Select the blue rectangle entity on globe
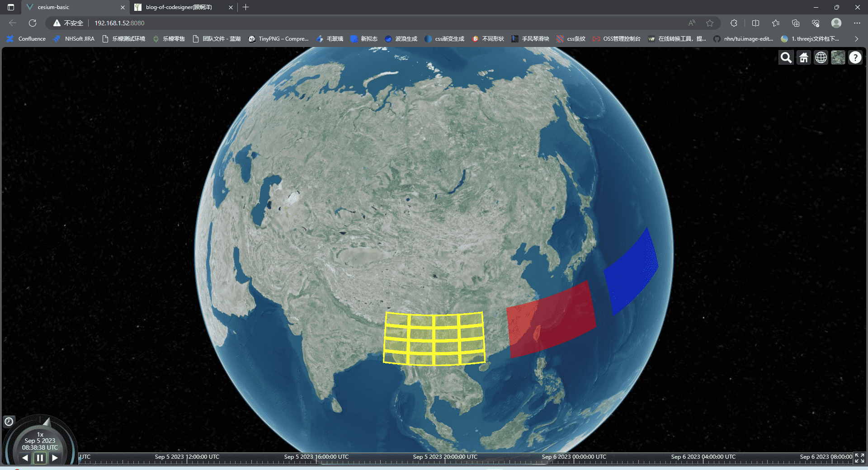 [631, 273]
